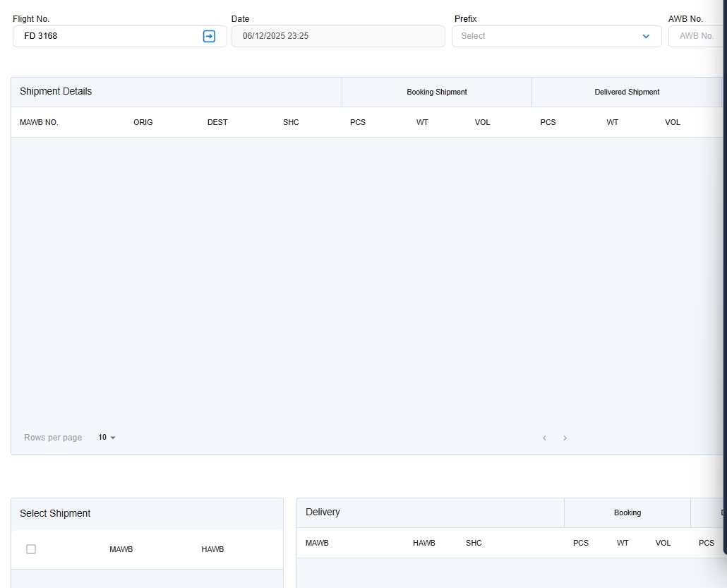Click MAWB header in the Delivery table
727x588 pixels.
(x=317, y=543)
